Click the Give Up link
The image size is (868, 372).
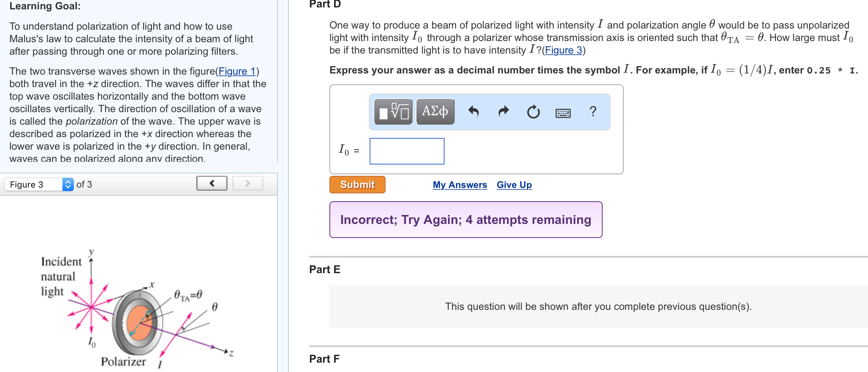point(514,185)
